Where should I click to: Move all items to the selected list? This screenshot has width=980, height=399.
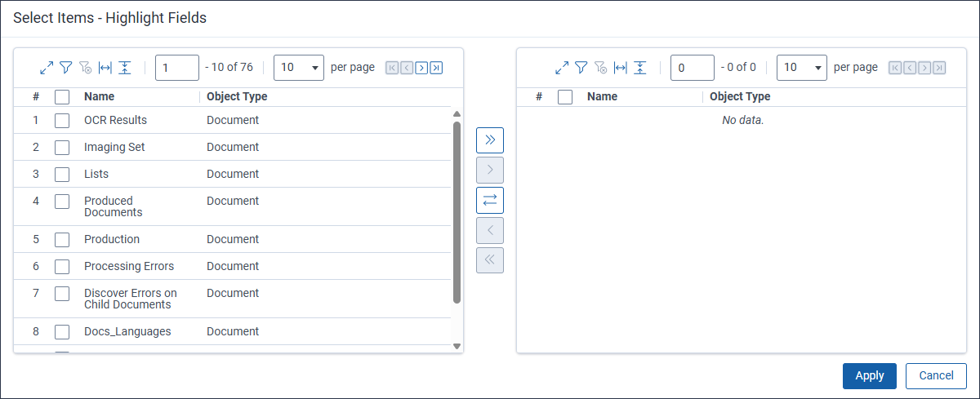point(490,140)
